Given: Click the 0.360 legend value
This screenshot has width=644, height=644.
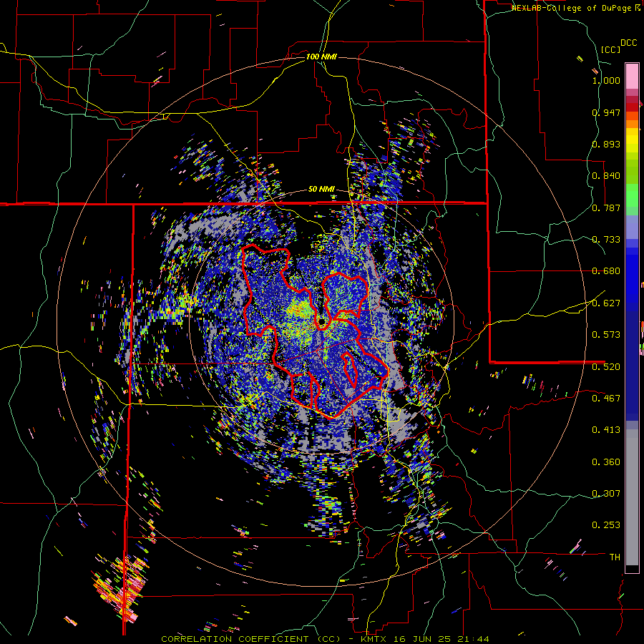Looking at the screenshot, I should point(606,462).
